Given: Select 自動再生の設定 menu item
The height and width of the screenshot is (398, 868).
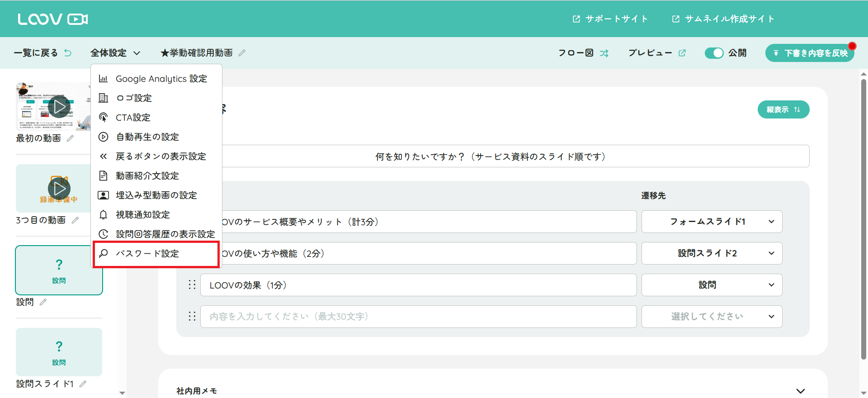Looking at the screenshot, I should click(156, 137).
